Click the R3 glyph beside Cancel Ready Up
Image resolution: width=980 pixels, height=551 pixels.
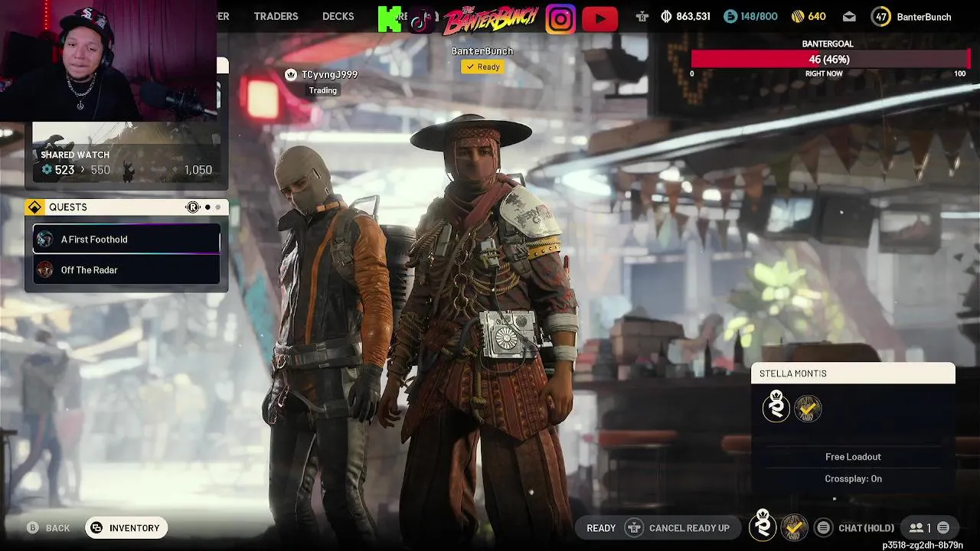633,528
